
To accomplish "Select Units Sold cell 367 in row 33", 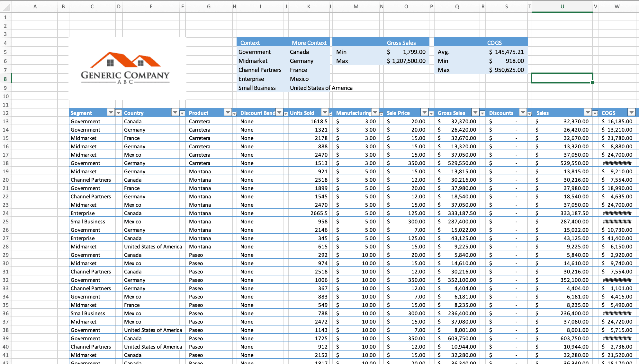I will click(x=309, y=288).
